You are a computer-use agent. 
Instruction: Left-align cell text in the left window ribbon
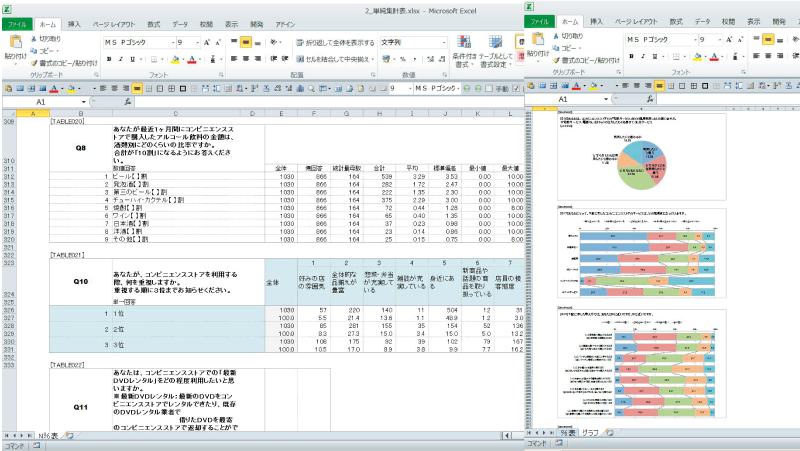[234, 59]
